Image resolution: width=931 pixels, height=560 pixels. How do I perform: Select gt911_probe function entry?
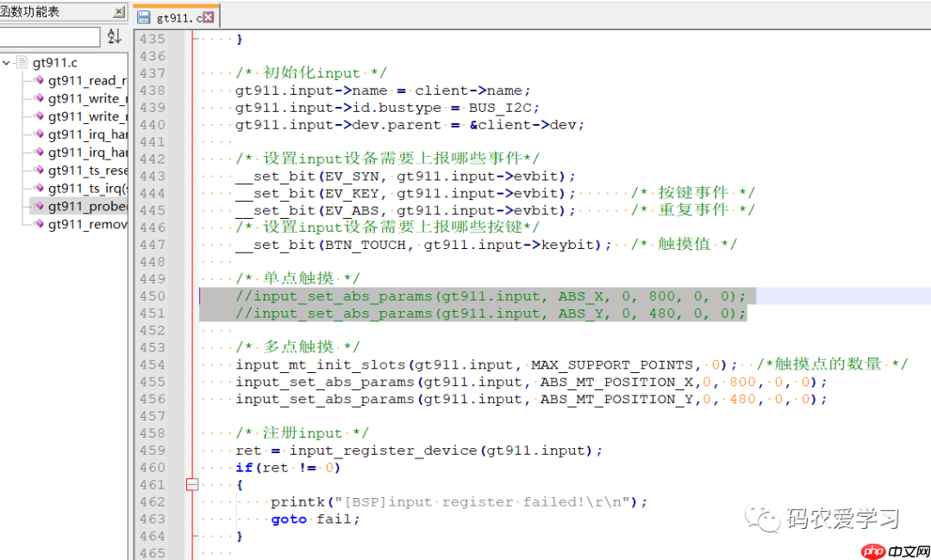point(87,206)
